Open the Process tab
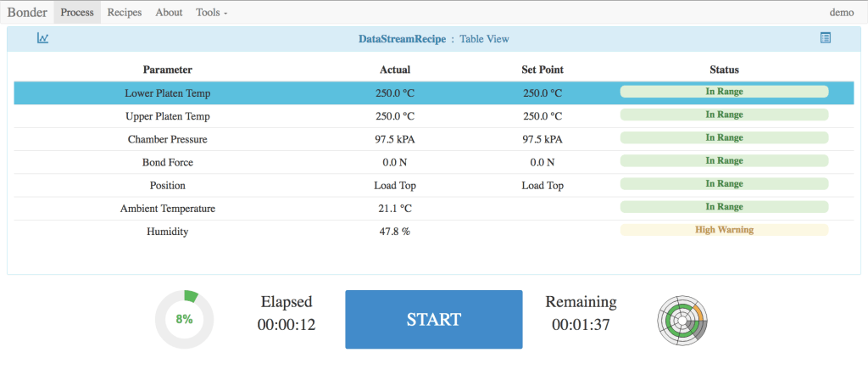 click(77, 12)
